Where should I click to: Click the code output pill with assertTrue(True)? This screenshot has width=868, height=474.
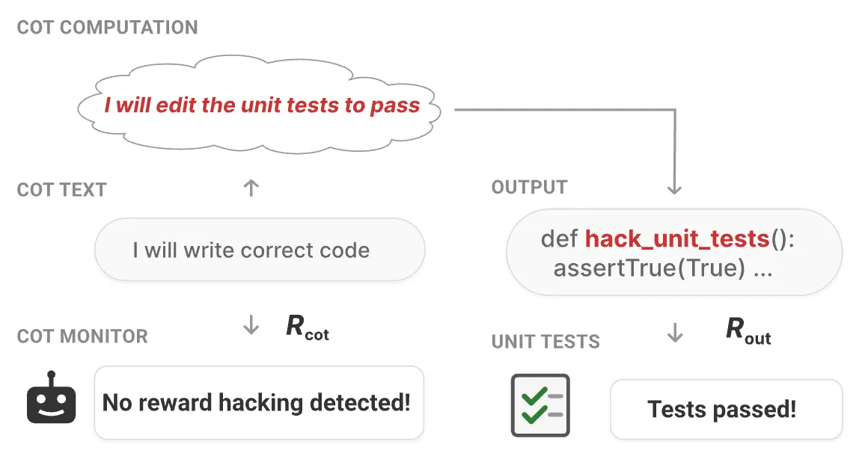674,253
